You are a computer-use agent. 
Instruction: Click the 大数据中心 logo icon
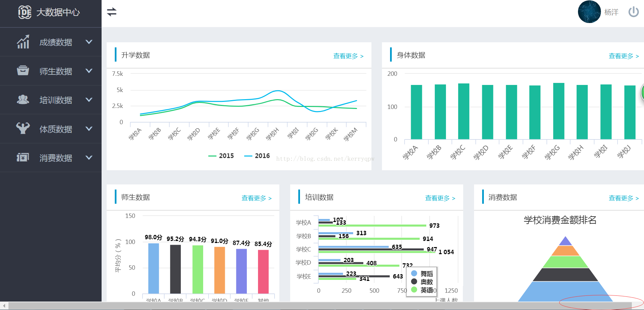point(25,12)
